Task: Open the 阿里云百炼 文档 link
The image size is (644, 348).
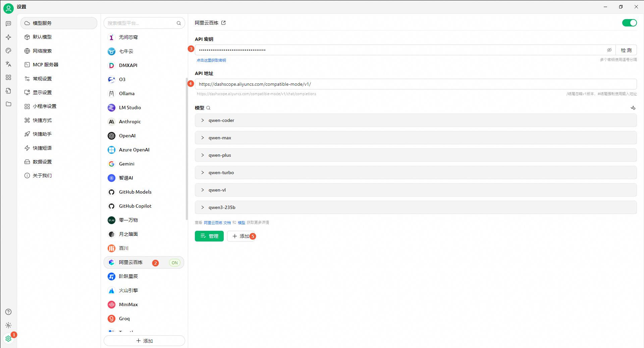Action: (x=217, y=222)
